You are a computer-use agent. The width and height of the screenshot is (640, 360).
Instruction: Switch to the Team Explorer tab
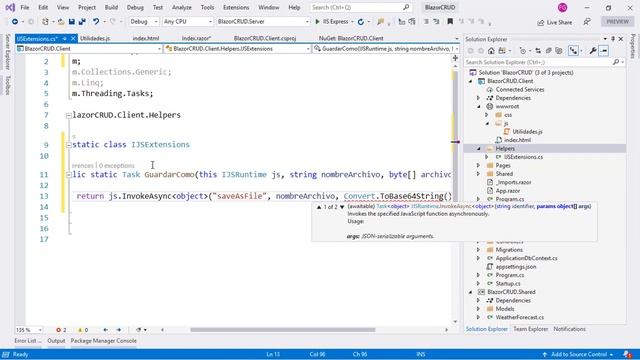(x=530, y=329)
